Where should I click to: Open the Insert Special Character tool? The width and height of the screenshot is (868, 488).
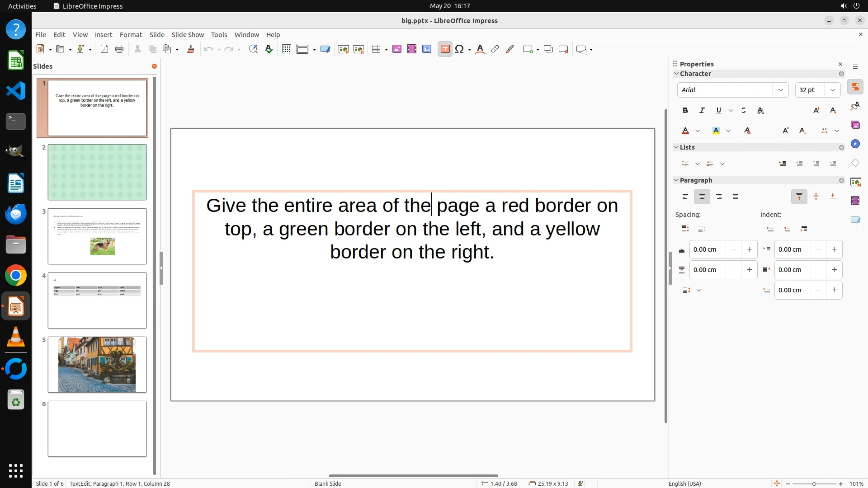(459, 49)
